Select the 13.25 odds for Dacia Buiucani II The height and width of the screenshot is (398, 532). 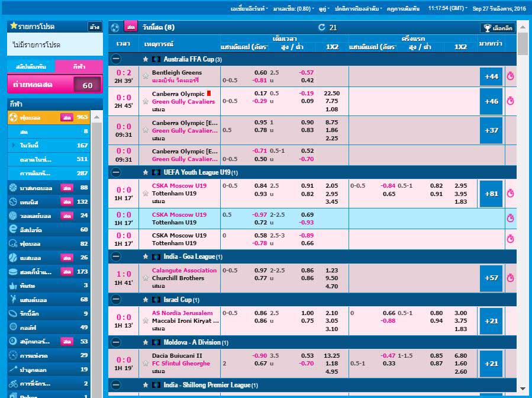pos(332,355)
